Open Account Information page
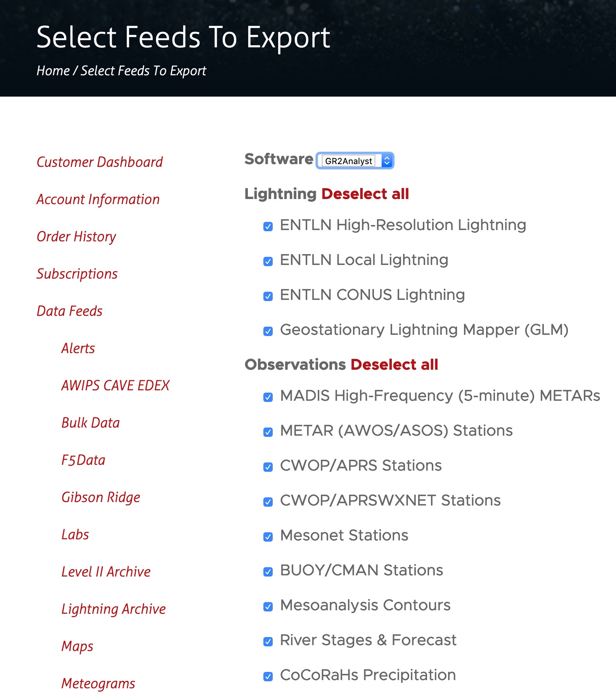616x696 pixels. tap(98, 199)
